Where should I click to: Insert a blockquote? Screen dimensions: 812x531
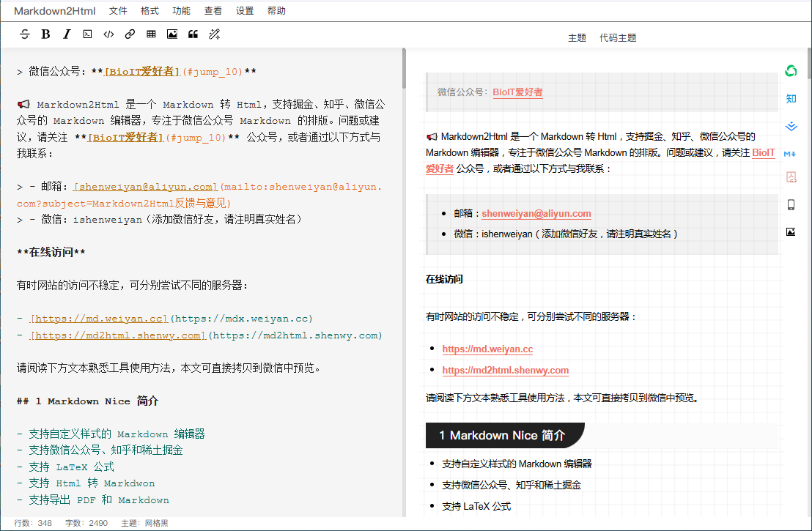pyautogui.click(x=193, y=34)
